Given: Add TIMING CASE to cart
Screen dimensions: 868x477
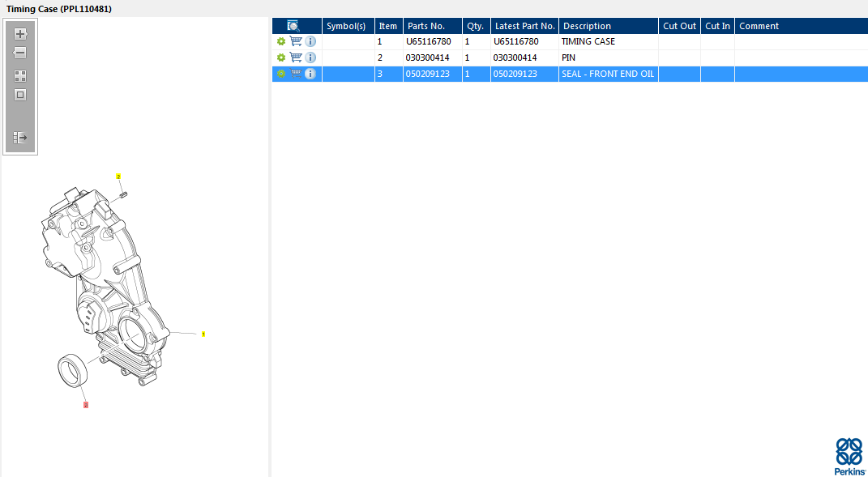Looking at the screenshot, I should point(296,41).
